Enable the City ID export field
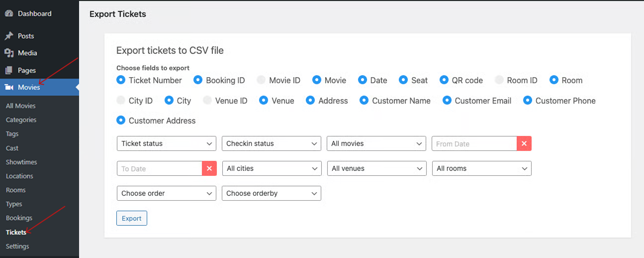 click(x=121, y=101)
